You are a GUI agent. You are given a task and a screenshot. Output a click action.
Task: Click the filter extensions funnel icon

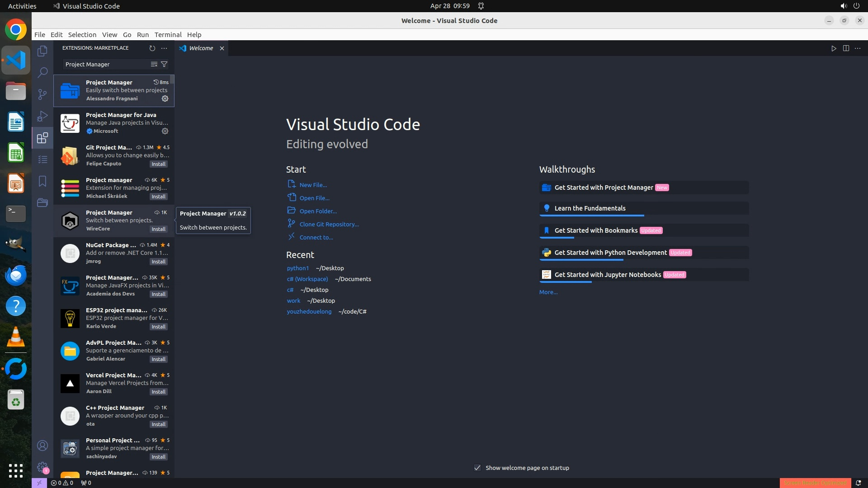tap(164, 64)
